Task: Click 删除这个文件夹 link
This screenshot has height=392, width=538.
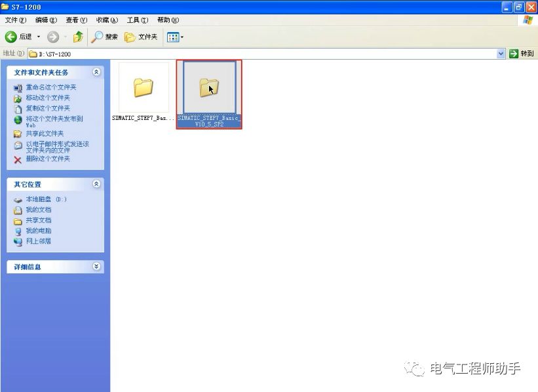Action: click(x=48, y=159)
